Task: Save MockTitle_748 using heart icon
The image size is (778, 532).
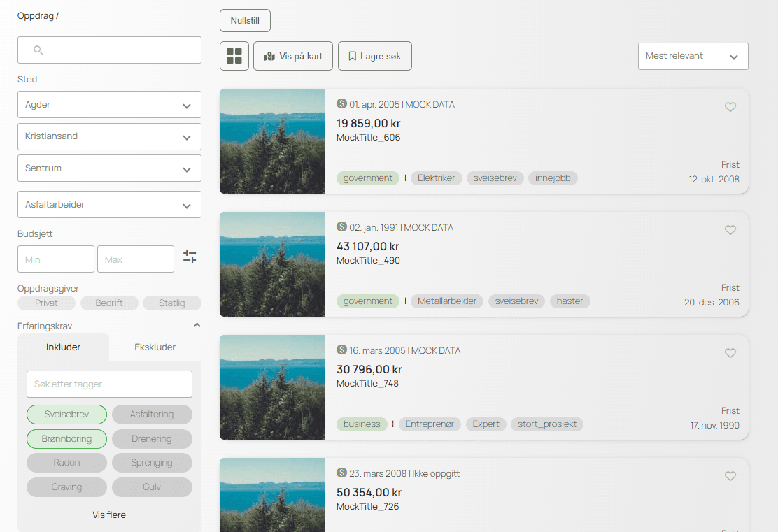Action: coord(730,353)
